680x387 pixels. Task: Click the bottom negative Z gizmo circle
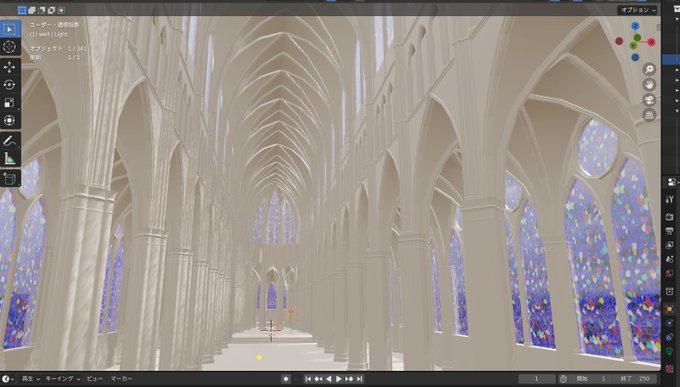(x=635, y=57)
